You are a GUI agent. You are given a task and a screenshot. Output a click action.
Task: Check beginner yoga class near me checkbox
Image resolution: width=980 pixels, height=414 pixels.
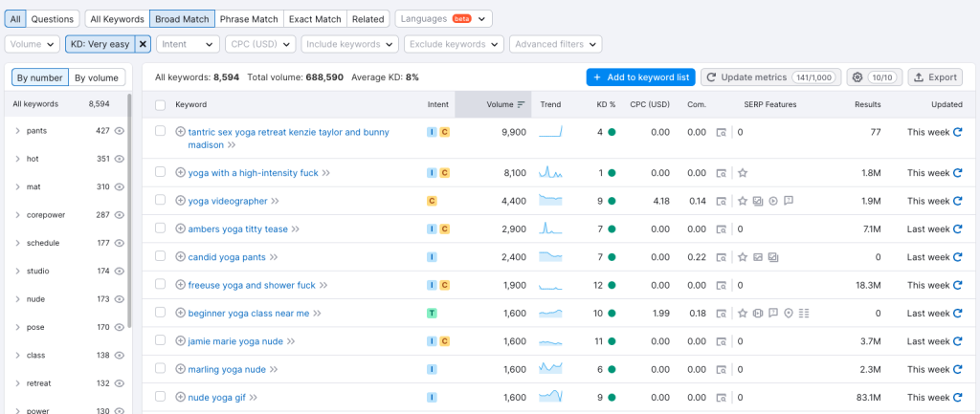pyautogui.click(x=160, y=313)
